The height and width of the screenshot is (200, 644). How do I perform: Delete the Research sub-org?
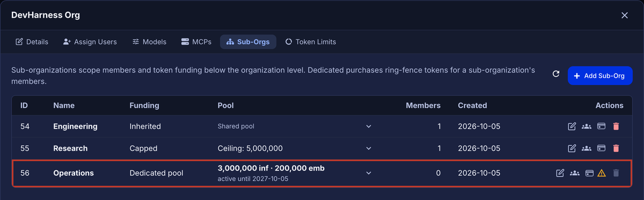pyautogui.click(x=616, y=148)
